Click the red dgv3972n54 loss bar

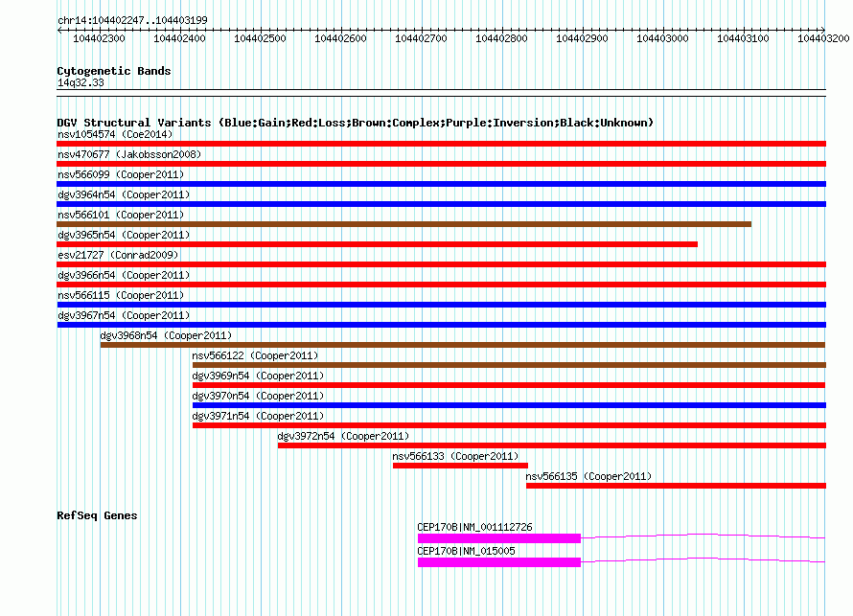pos(552,445)
